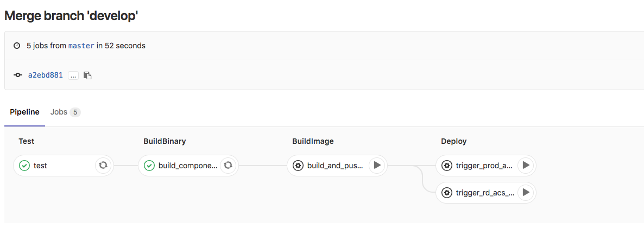Screen dimensions: 644x228
Task: Click the Jobs count badge 5
Action: 75,112
